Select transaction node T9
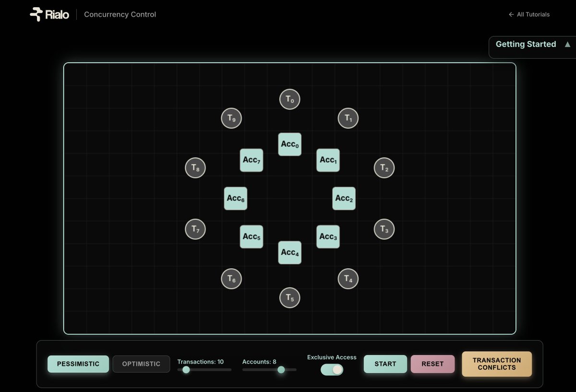The image size is (576, 392). click(231, 118)
